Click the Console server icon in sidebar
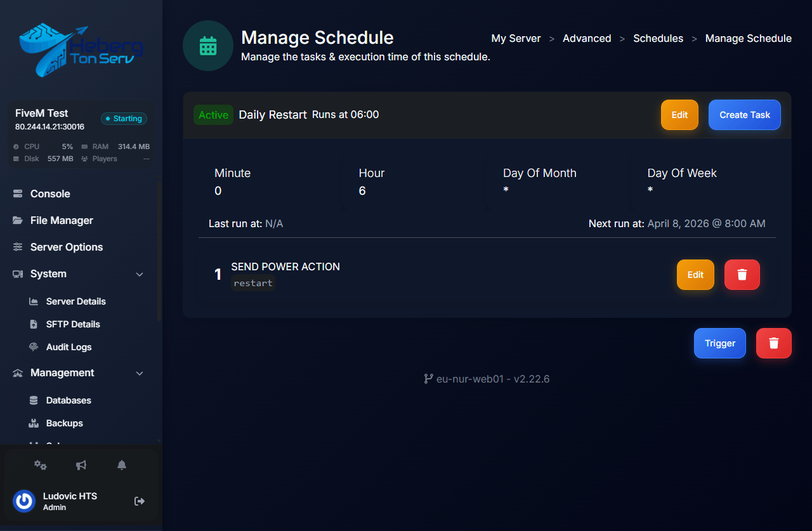The height and width of the screenshot is (531, 812). 18,194
